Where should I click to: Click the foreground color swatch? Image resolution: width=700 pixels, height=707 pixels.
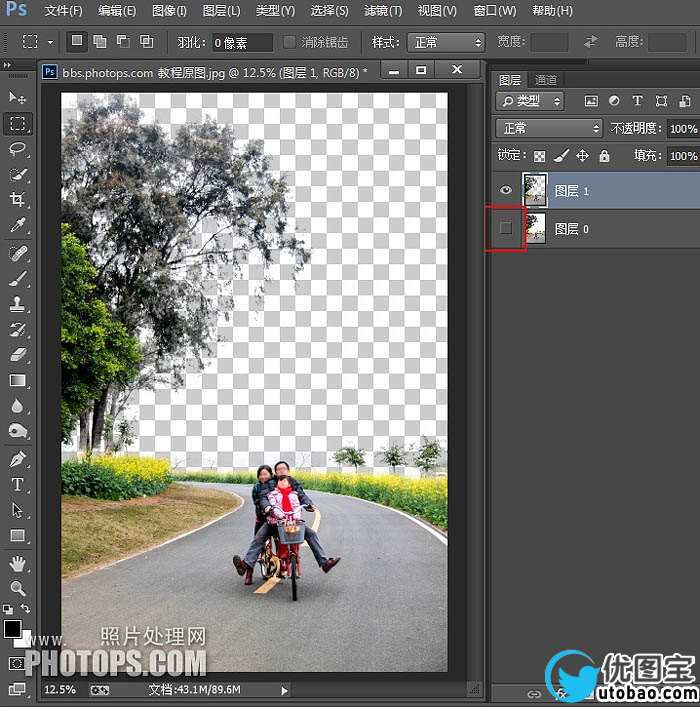click(12, 629)
